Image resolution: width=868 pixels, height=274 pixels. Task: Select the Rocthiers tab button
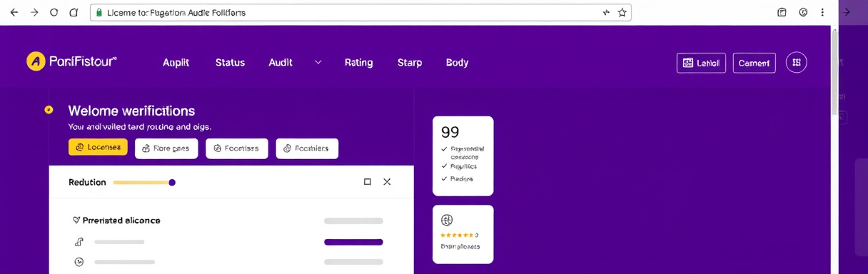coord(307,148)
